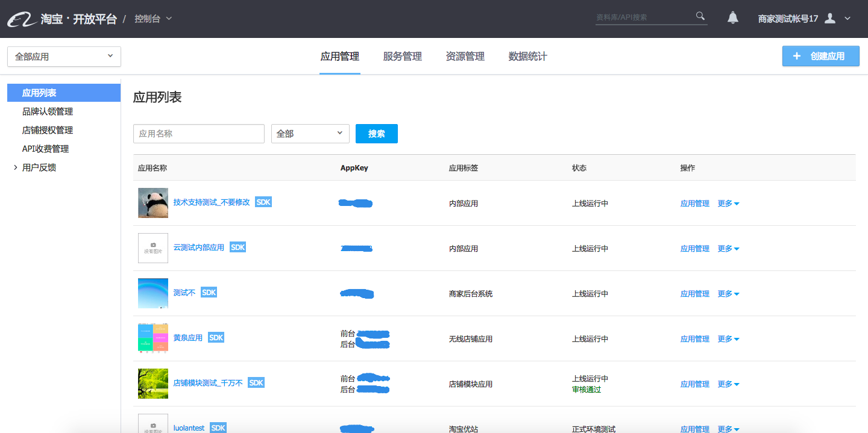Viewport: 868px width, 433px height.
Task: Open the 全部 filter dropdown
Action: (310, 134)
